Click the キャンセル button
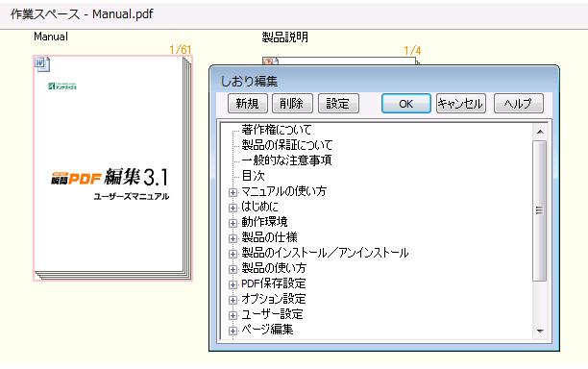Screen dimensions: 588x369 461,104
